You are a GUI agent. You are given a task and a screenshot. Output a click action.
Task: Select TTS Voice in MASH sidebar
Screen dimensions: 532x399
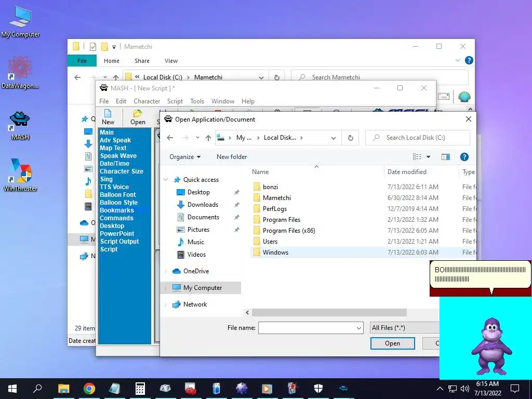(x=114, y=187)
